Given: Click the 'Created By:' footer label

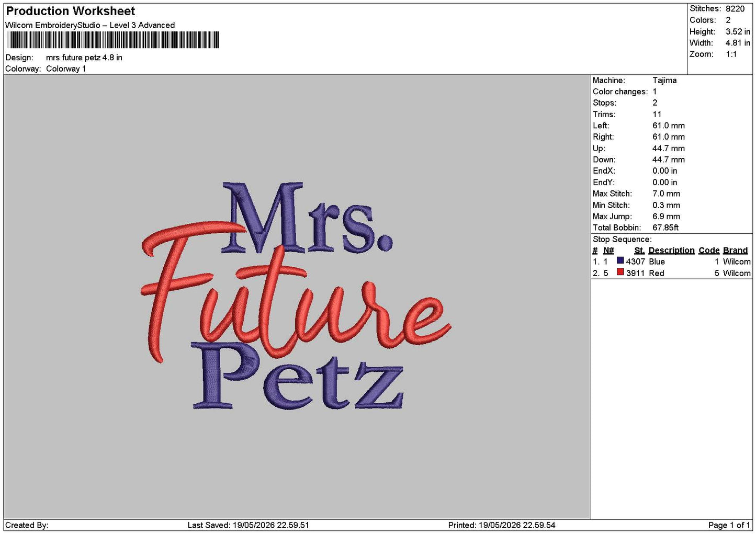Looking at the screenshot, I should pyautogui.click(x=27, y=525).
